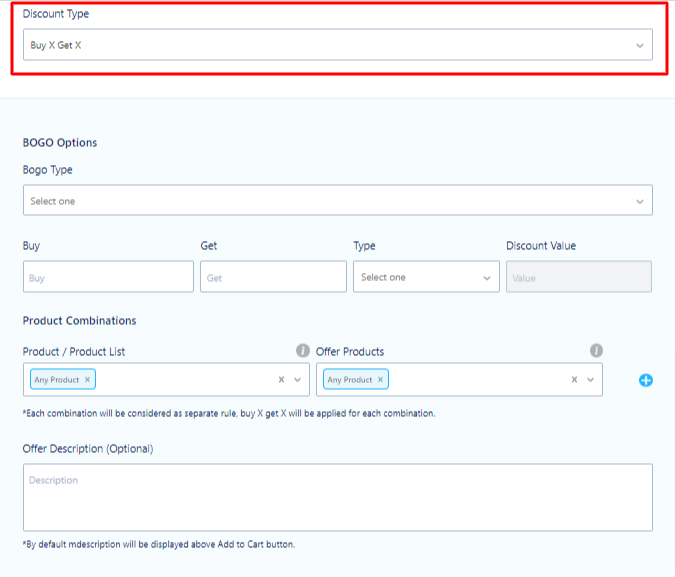Click the blue plus add combination icon
Screen dimensions: 675x577
click(x=645, y=380)
